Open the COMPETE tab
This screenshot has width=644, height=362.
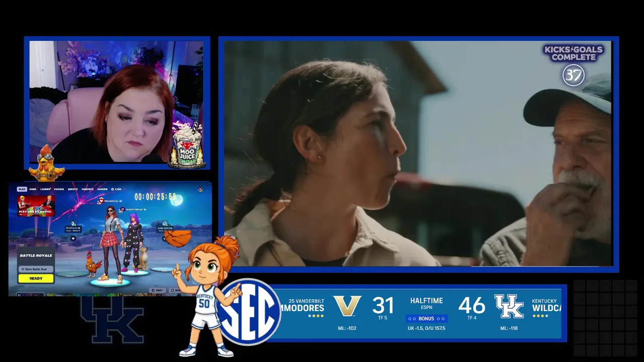pyautogui.click(x=88, y=189)
